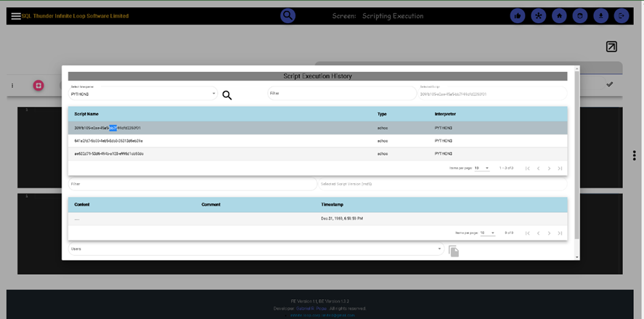The image size is (644, 319).
Task: Click Gabriel R. developer link in footer
Action: pos(311,308)
